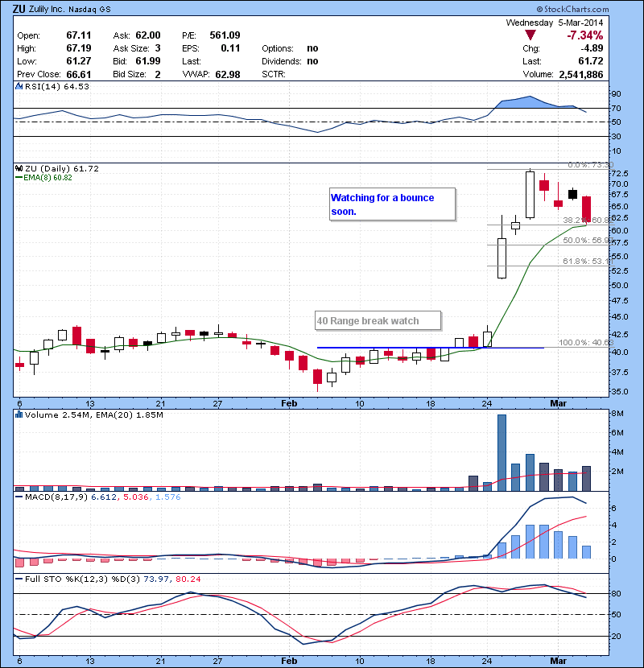Click the P/E value 561.09
The image size is (644, 668).
(x=225, y=35)
